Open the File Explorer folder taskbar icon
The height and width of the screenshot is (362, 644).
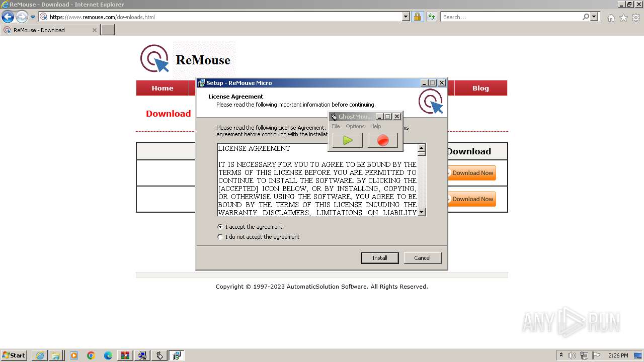pyautogui.click(x=56, y=355)
